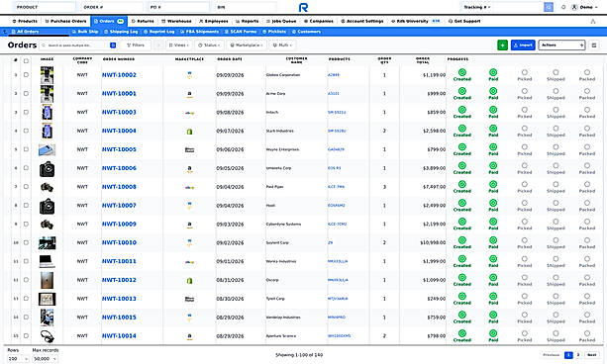The height and width of the screenshot is (364, 607).
Task: Click the camera thumbnail for NWT-10006
Action: pyautogui.click(x=47, y=169)
